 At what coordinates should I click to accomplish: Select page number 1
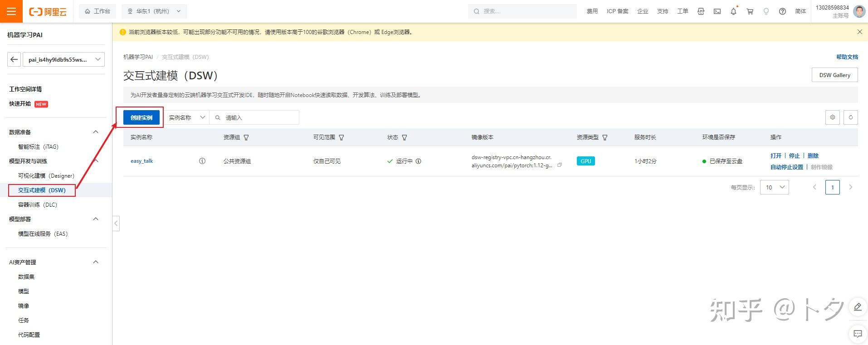[x=833, y=187]
